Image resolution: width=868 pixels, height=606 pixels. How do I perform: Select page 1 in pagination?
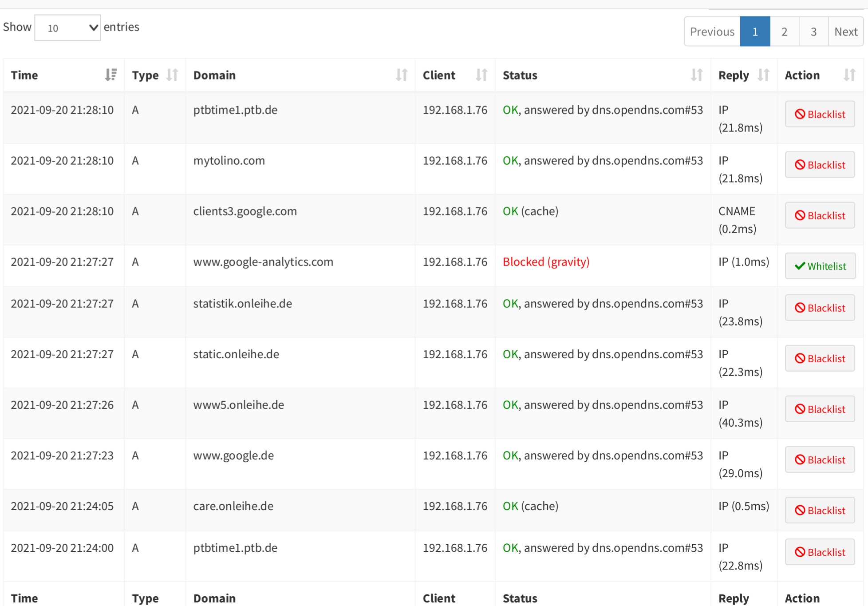(x=755, y=32)
